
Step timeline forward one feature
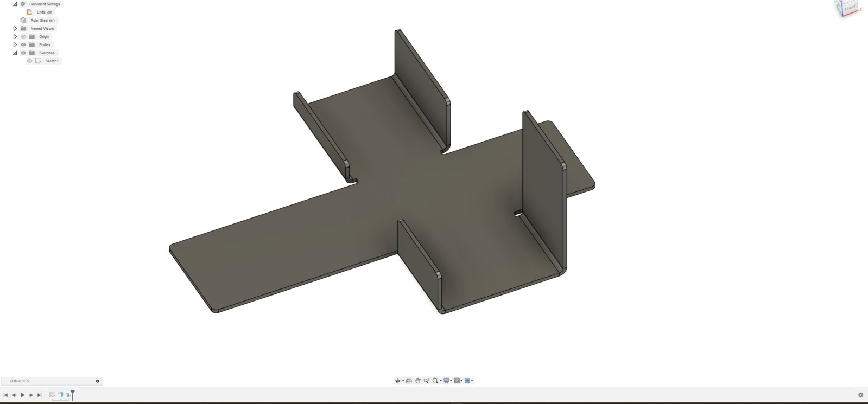31,395
